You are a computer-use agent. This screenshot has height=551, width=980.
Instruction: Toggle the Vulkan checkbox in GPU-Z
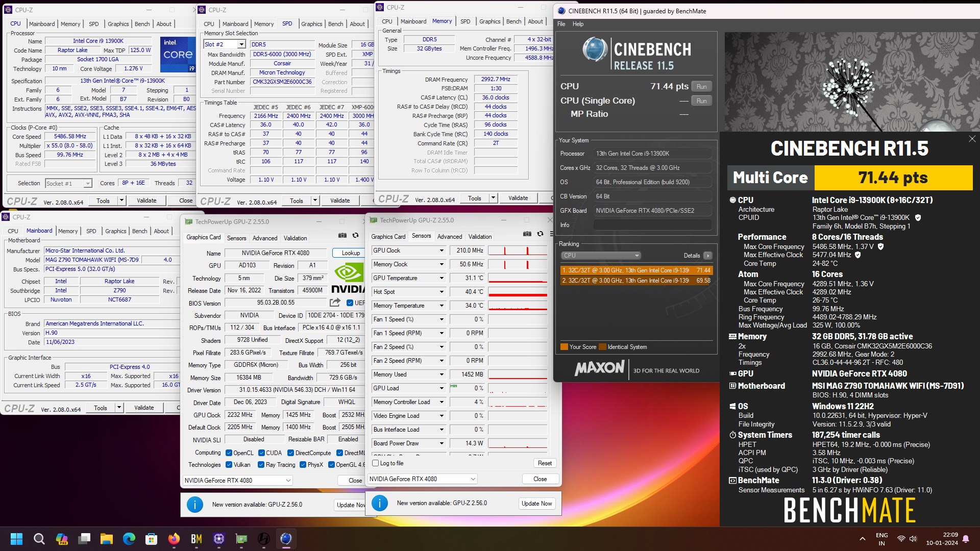click(x=228, y=465)
